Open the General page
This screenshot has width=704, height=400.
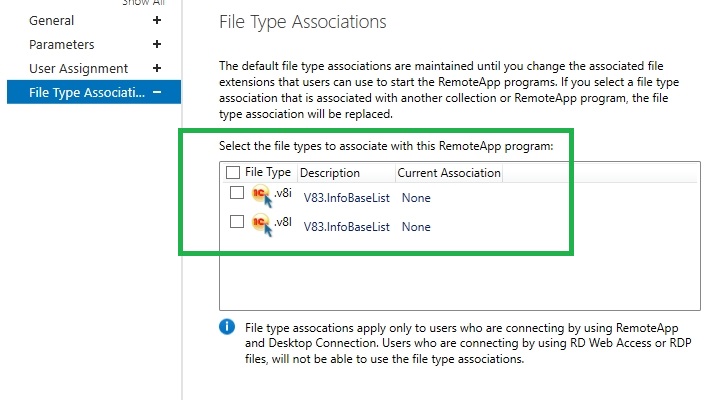52,21
